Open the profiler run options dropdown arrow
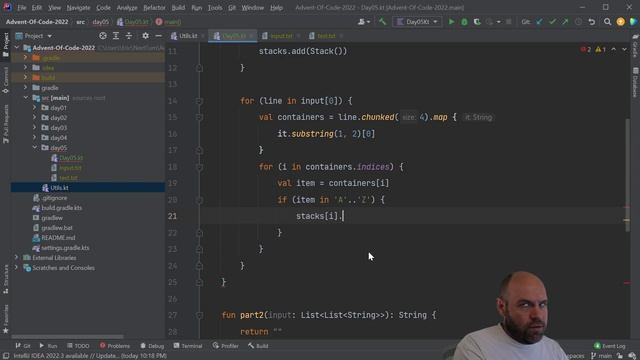The image size is (640, 360). coord(498,22)
